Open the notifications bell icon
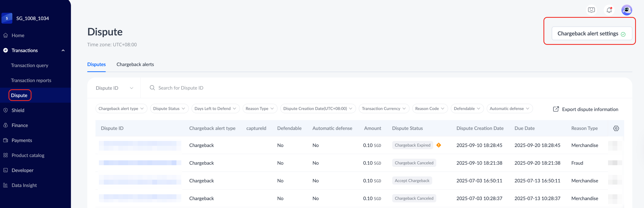644x208 pixels. click(x=609, y=10)
